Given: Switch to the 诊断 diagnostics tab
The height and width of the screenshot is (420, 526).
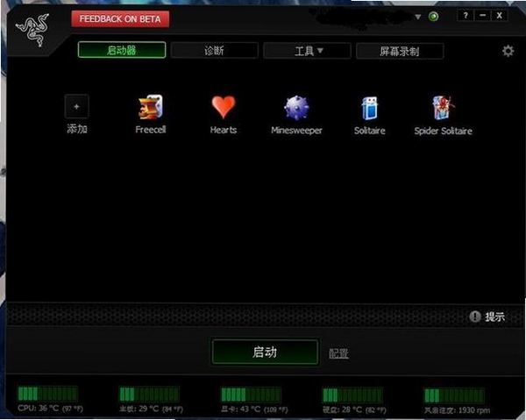Looking at the screenshot, I should coord(215,51).
